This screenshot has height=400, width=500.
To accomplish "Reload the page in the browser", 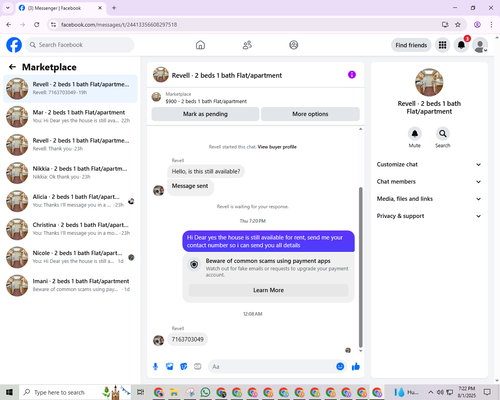I will [x=37, y=25].
